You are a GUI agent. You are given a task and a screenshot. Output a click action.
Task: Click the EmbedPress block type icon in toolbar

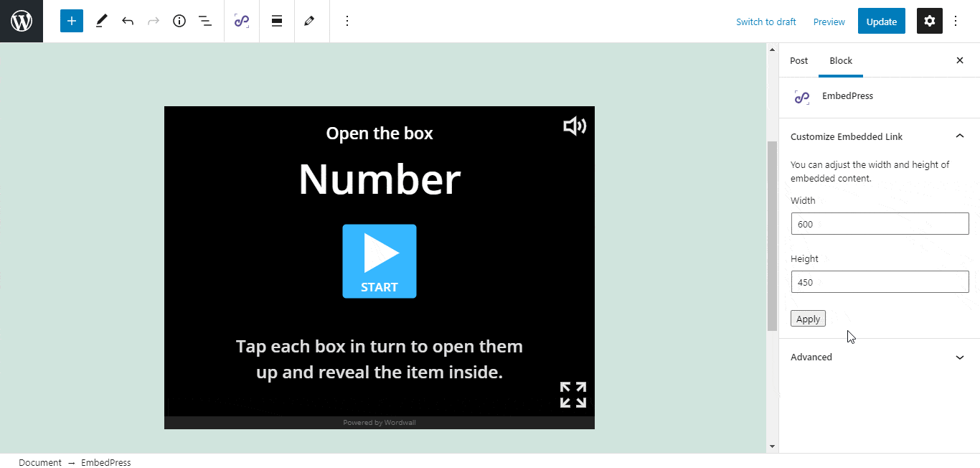pyautogui.click(x=242, y=21)
